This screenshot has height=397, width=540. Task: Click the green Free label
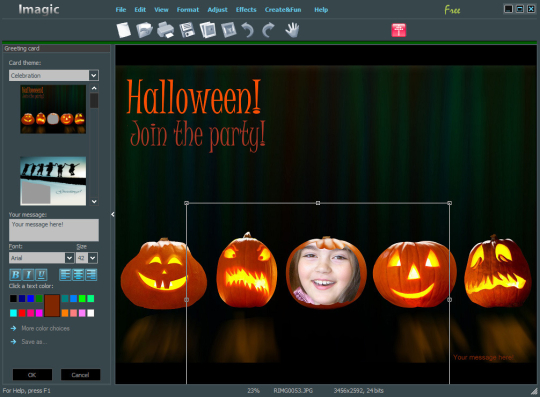pyautogui.click(x=452, y=10)
